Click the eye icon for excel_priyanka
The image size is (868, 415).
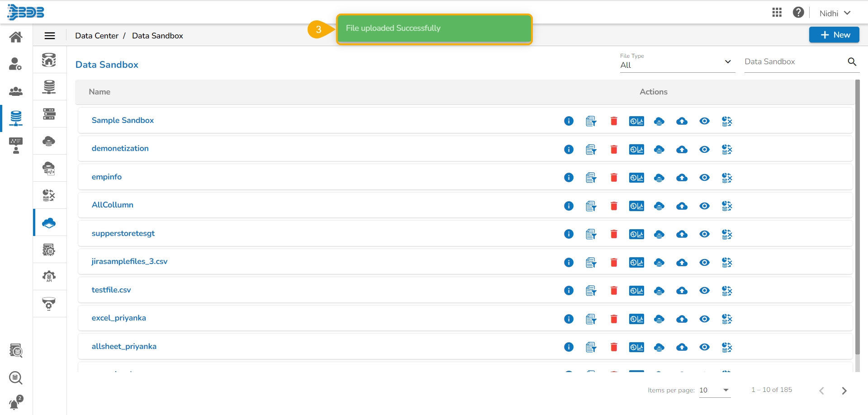[704, 319]
